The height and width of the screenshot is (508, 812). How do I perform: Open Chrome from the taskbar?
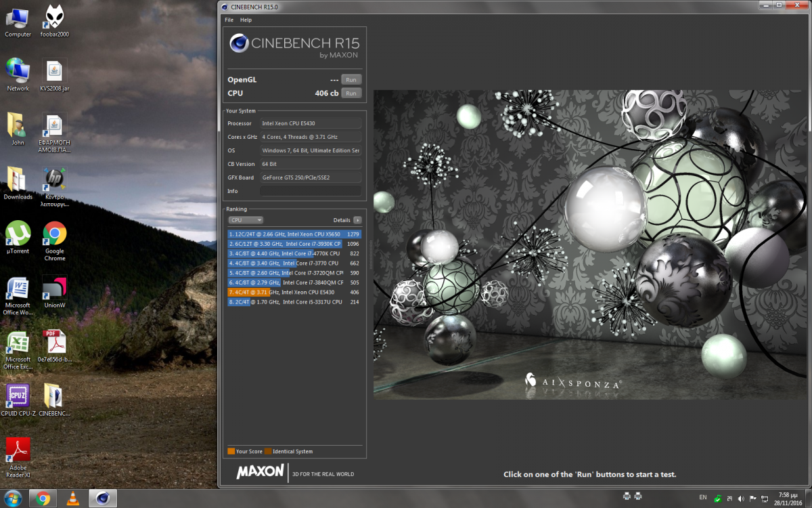point(43,499)
